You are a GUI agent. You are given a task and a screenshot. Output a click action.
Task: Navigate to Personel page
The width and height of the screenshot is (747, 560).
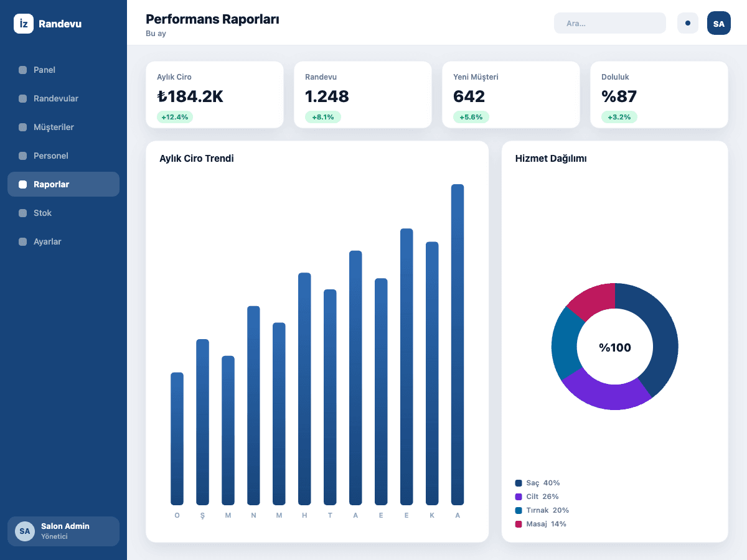pyautogui.click(x=63, y=156)
